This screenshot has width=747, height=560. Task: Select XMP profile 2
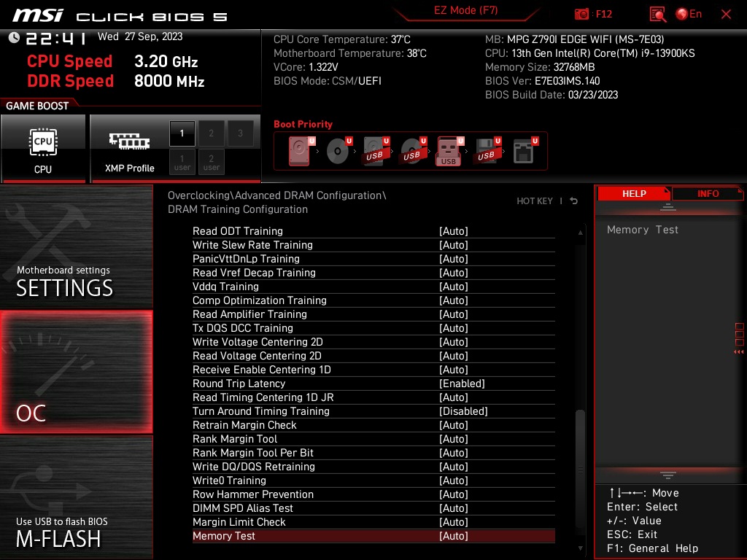[x=211, y=133]
